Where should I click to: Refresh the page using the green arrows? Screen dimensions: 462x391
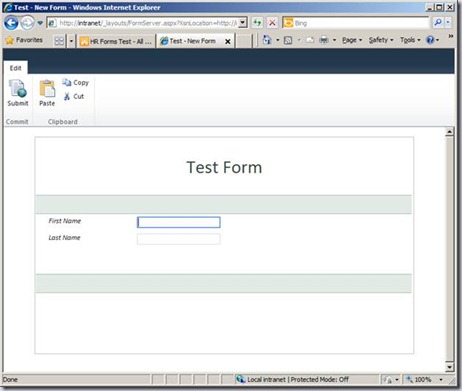[257, 23]
